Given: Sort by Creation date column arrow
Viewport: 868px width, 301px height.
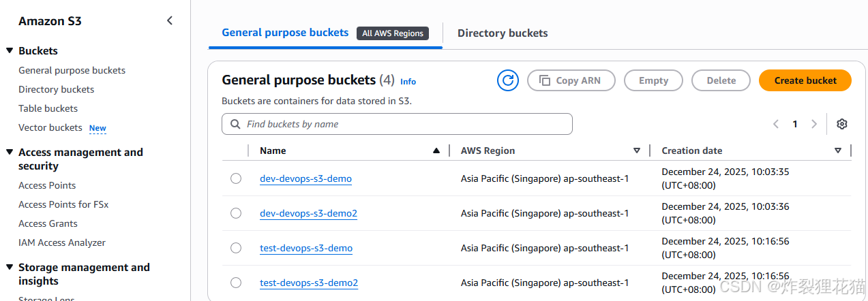Looking at the screenshot, I should (838, 150).
